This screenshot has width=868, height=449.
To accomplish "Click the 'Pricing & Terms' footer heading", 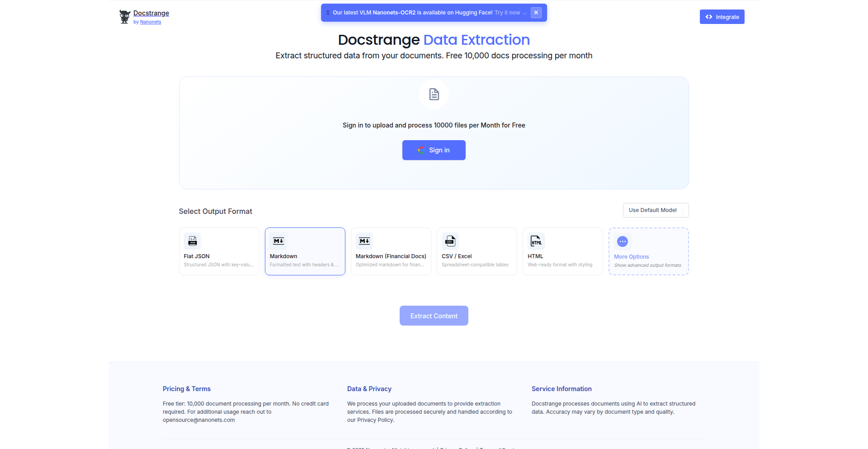I will point(187,389).
